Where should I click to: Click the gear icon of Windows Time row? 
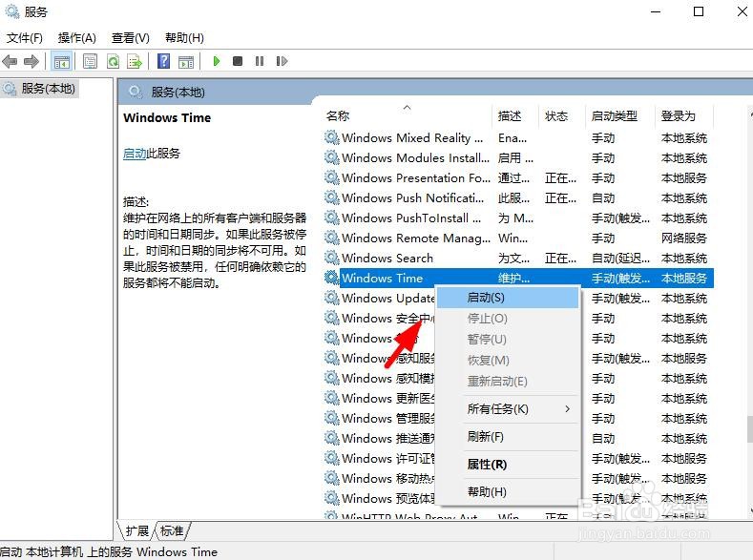(331, 278)
